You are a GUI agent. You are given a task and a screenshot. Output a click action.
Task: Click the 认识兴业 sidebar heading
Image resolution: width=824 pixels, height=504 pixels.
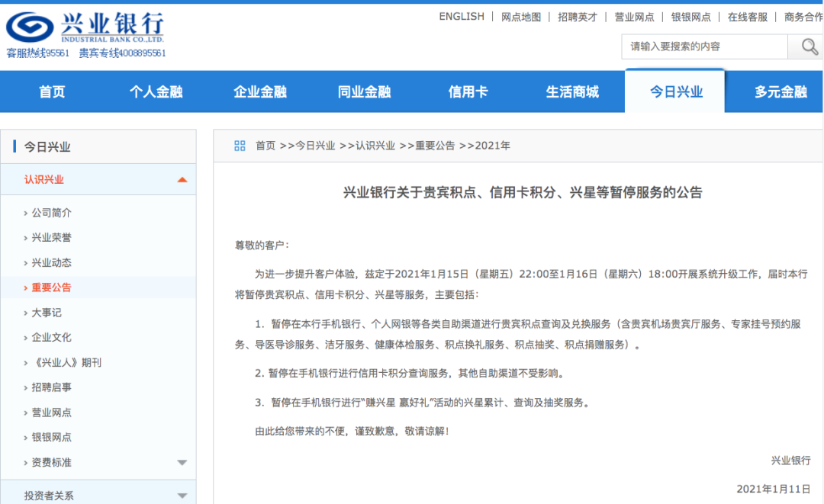click(43, 179)
